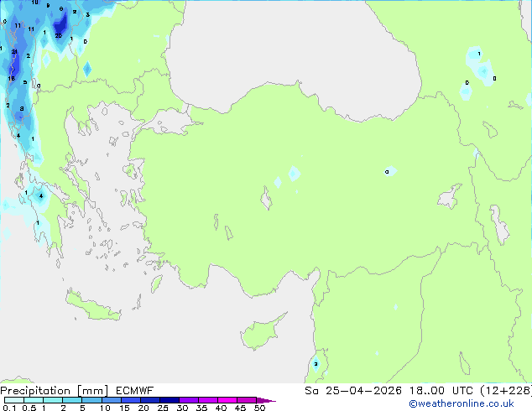The image size is (532, 411).
Task: Click the 'Sa 25-04-2026 18..00 UTC (12+228)' forecast timestamp
Action: coord(418,391)
